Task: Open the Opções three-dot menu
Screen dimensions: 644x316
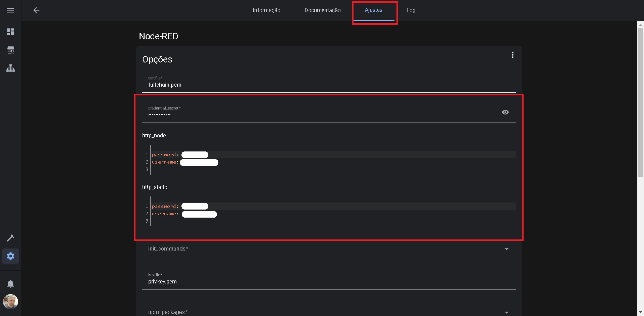Action: 513,55
